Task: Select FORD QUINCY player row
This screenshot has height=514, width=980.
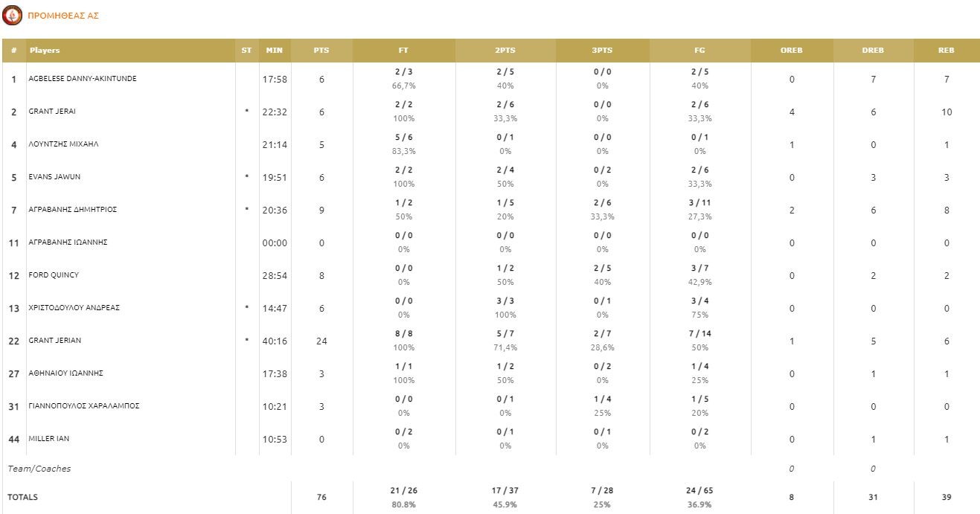Action: click(54, 275)
